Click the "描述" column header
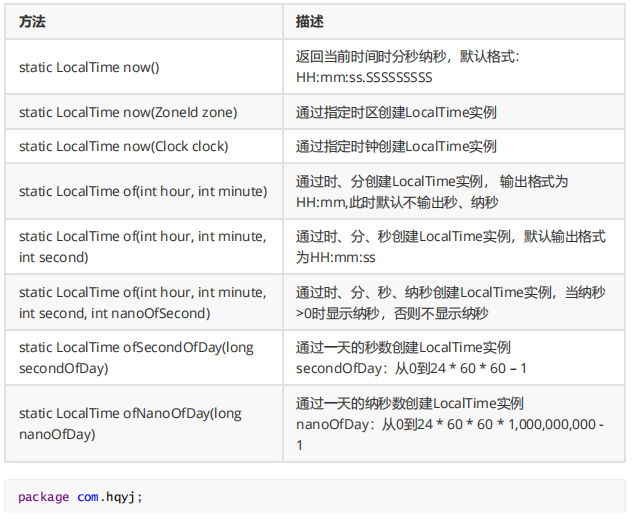Viewport: 632px width, 519px height. pos(309,21)
